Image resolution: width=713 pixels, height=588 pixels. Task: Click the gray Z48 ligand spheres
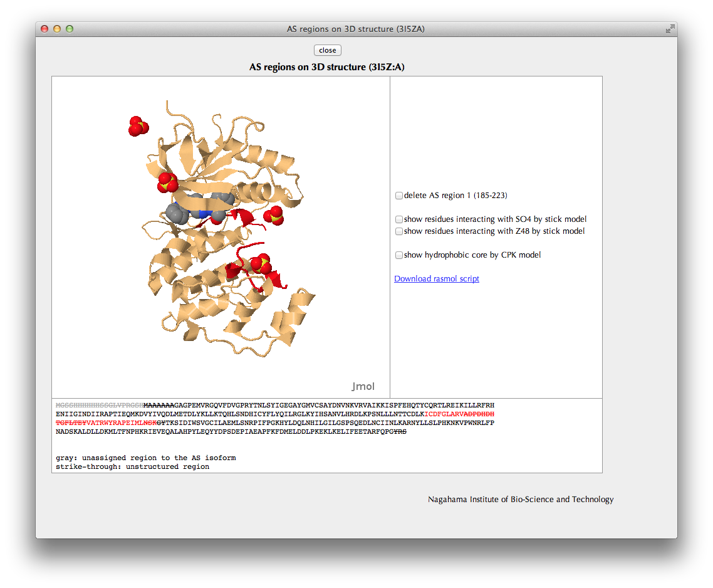click(178, 213)
